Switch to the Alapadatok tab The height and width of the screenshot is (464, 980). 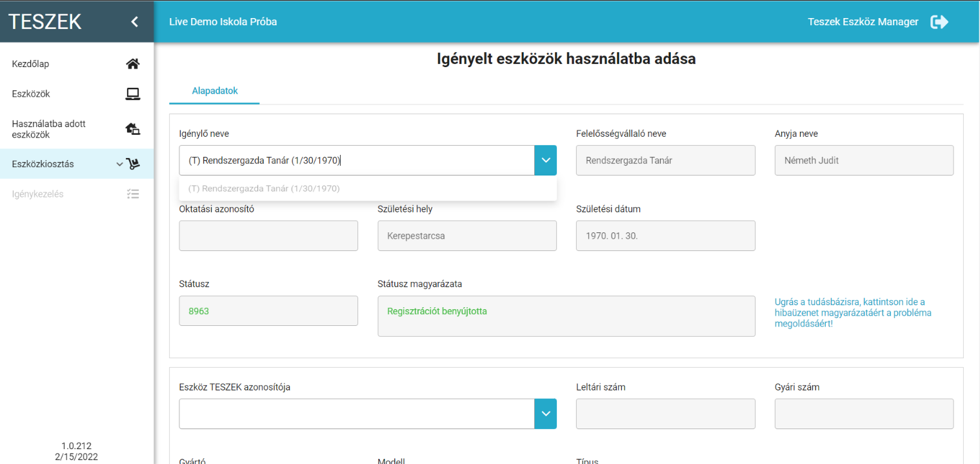coord(215,91)
